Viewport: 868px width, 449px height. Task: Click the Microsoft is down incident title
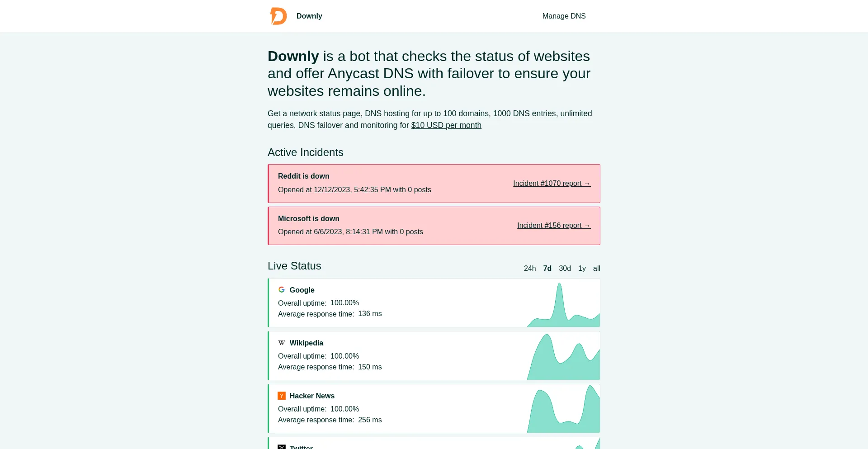[308, 219]
